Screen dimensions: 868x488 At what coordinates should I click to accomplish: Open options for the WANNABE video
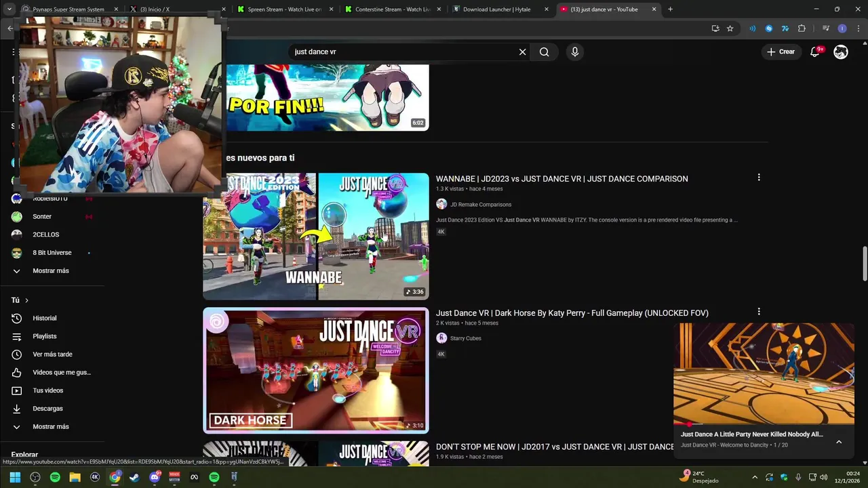tap(759, 178)
